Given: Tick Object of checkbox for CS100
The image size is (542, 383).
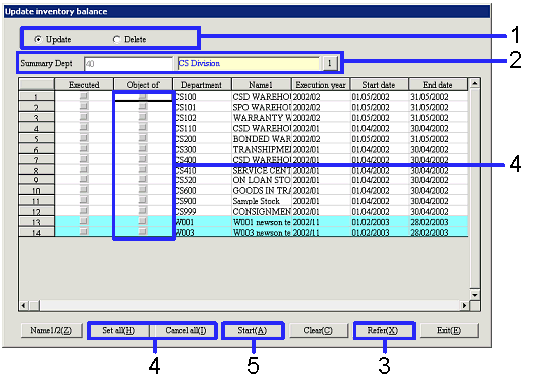Looking at the screenshot, I should pos(143,96).
